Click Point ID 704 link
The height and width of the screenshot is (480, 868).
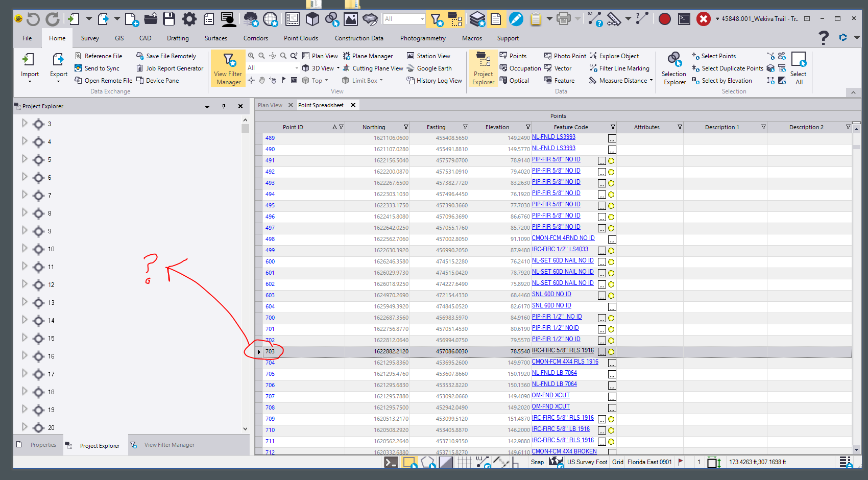(x=270, y=363)
